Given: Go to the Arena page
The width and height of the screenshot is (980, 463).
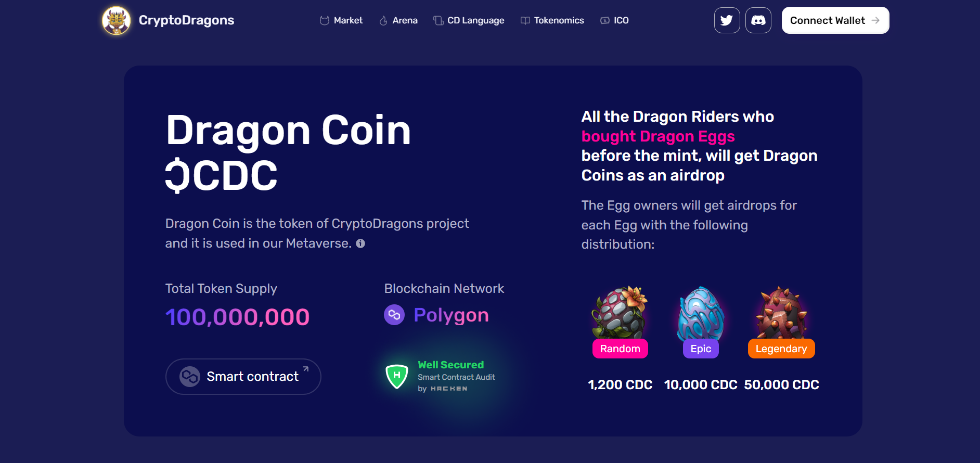Looking at the screenshot, I should pyautogui.click(x=398, y=21).
